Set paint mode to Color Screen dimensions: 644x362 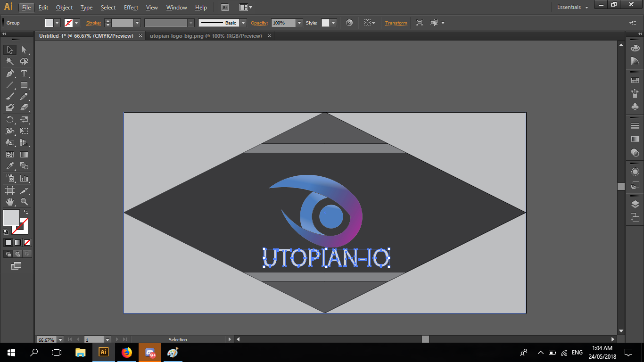coord(8,243)
